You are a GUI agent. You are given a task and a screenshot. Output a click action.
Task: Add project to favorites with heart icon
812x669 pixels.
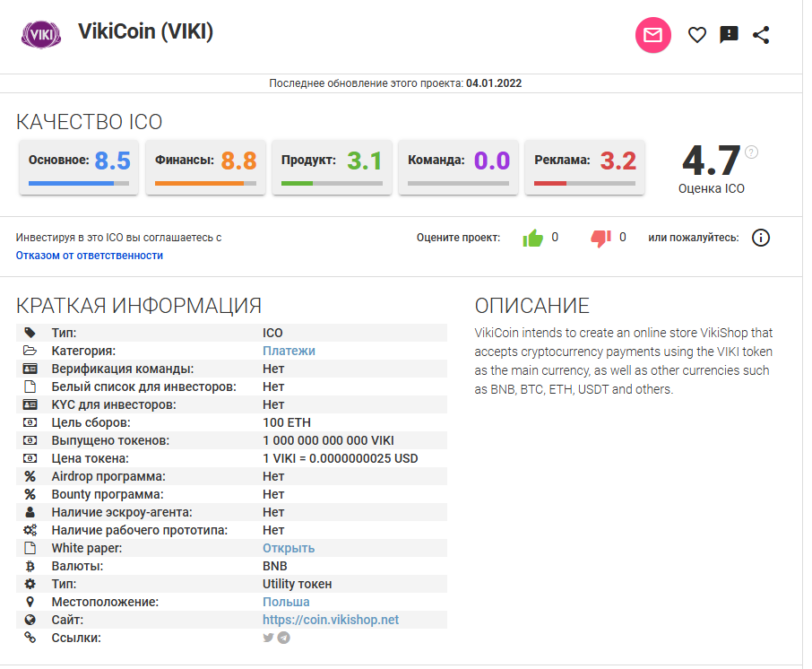pos(697,35)
